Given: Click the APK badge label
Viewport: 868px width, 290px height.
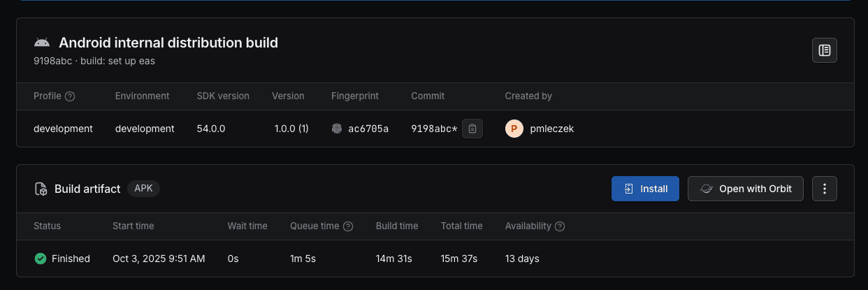Looking at the screenshot, I should 143,189.
